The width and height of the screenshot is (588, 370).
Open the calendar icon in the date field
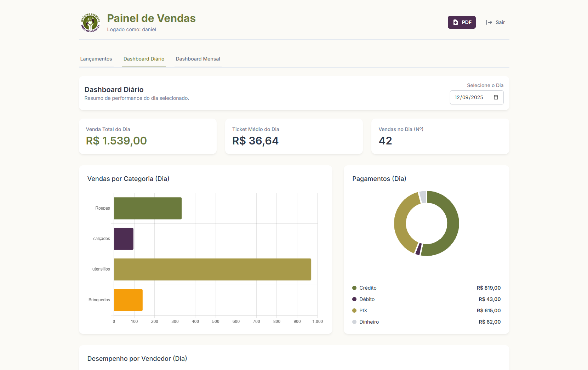(x=497, y=97)
